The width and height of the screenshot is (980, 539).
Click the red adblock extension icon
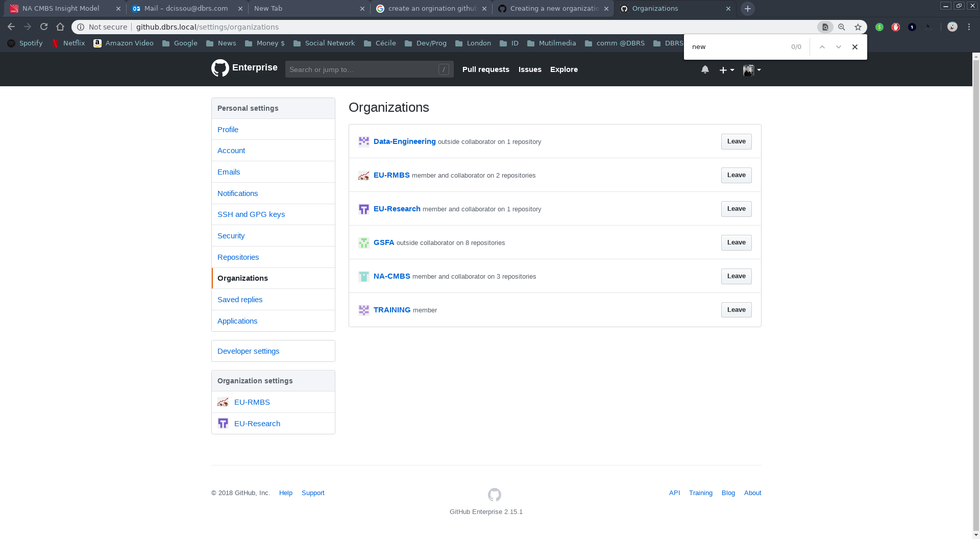coord(895,27)
